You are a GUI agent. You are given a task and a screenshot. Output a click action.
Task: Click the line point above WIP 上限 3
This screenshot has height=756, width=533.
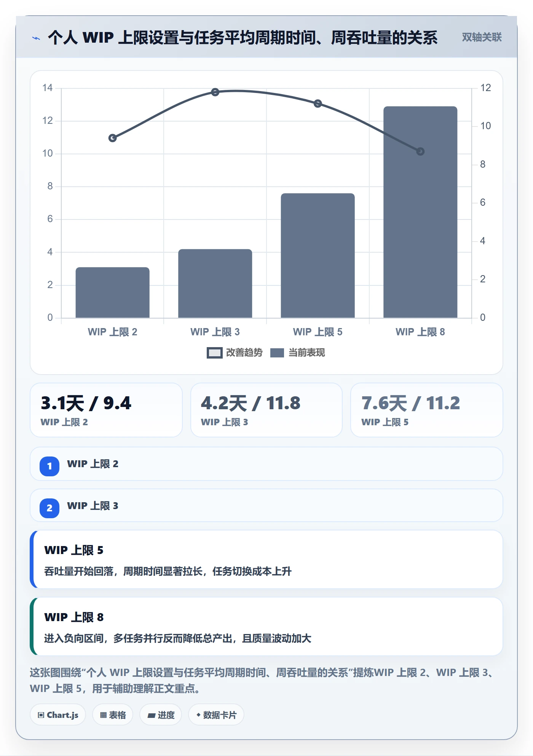(x=215, y=92)
